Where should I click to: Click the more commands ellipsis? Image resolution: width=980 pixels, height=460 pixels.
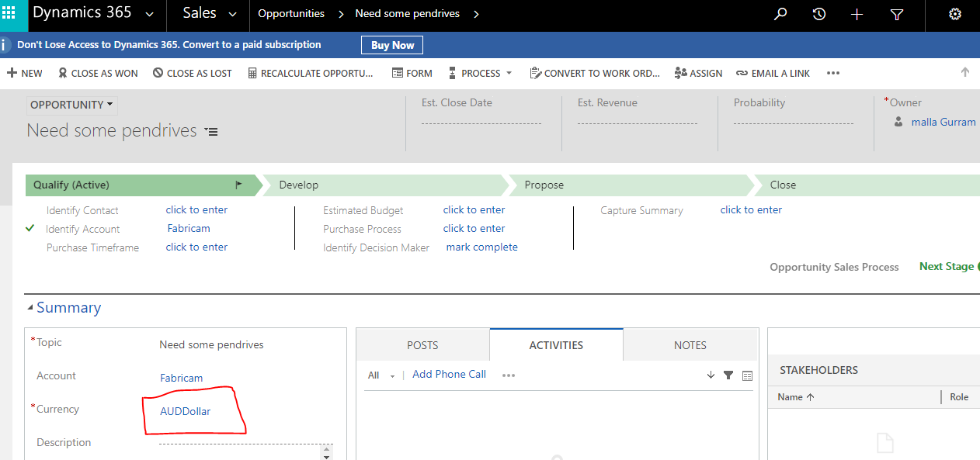coord(833,73)
